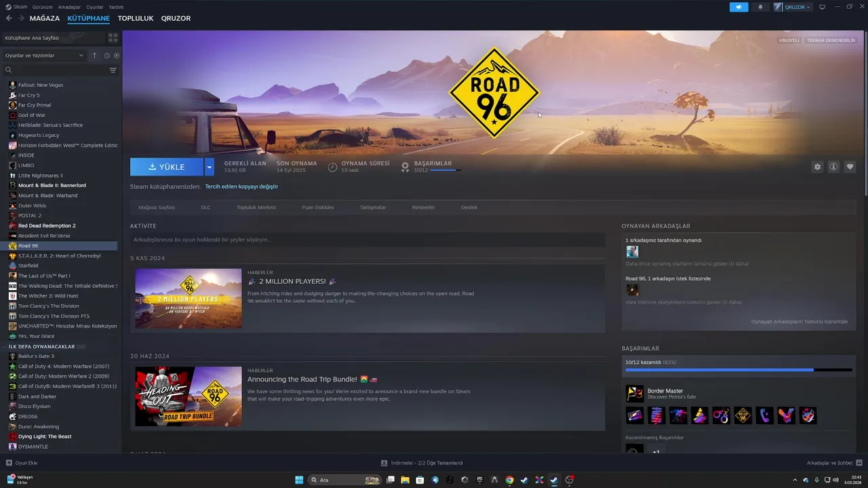
Task: Select Outer Wilds in library list
Action: pyautogui.click(x=33, y=205)
